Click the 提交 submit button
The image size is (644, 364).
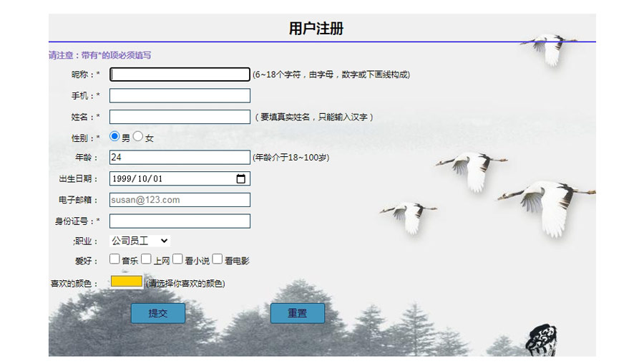click(158, 313)
